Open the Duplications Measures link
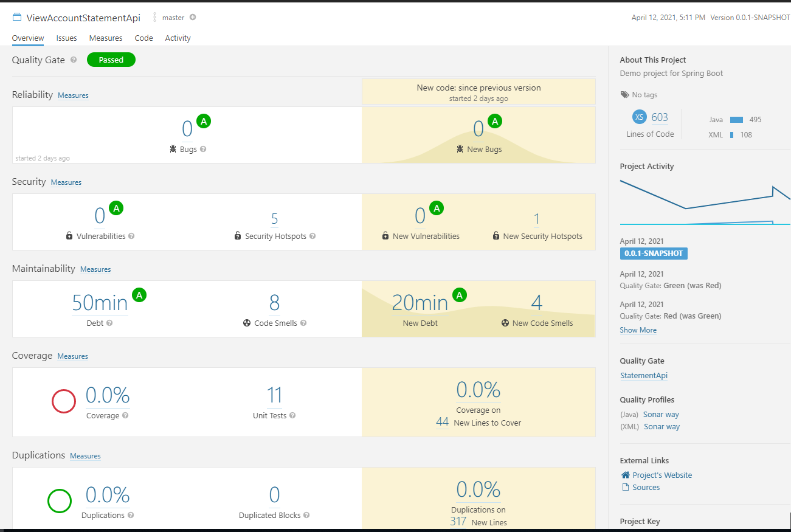Image resolution: width=791 pixels, height=532 pixels. coord(85,456)
